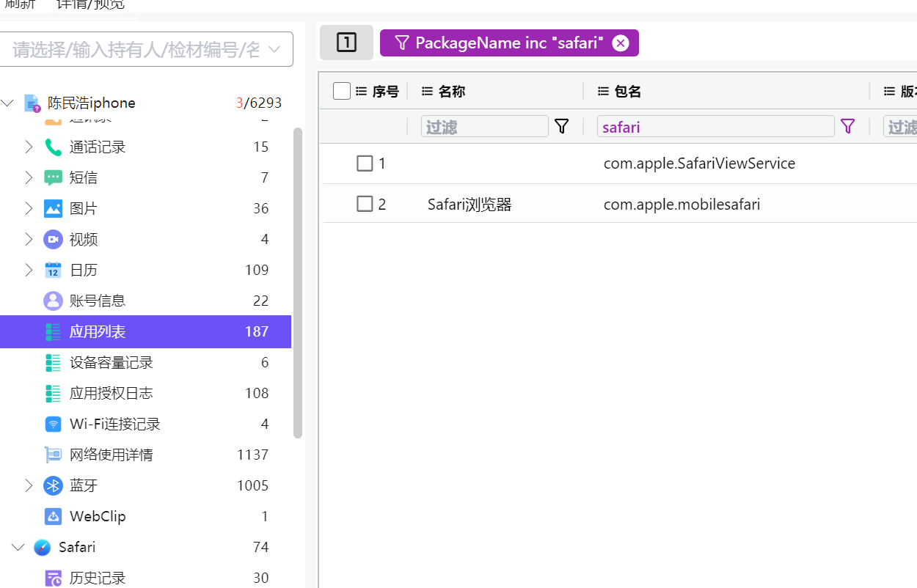Click the 名称 column list icon
This screenshot has height=588, width=917.
(427, 92)
